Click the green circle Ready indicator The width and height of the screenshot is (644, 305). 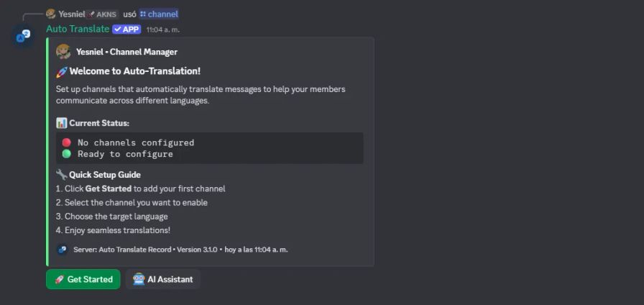(x=67, y=154)
